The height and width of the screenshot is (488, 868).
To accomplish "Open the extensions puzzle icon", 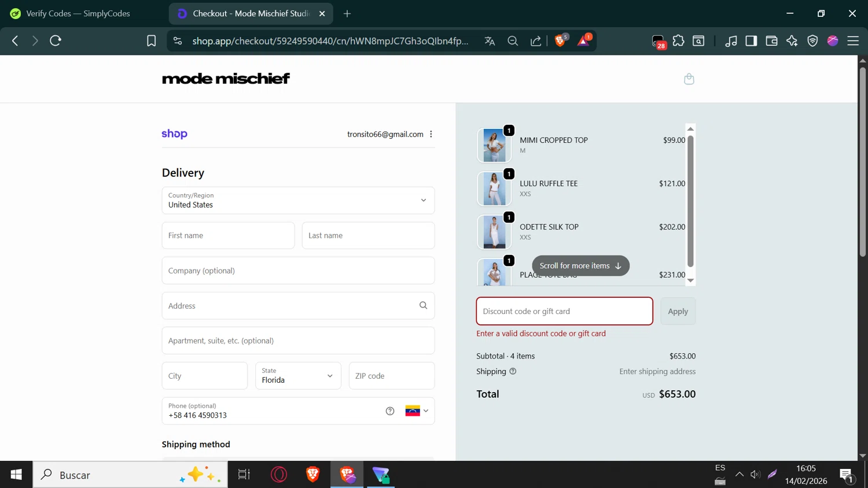I will [x=678, y=40].
